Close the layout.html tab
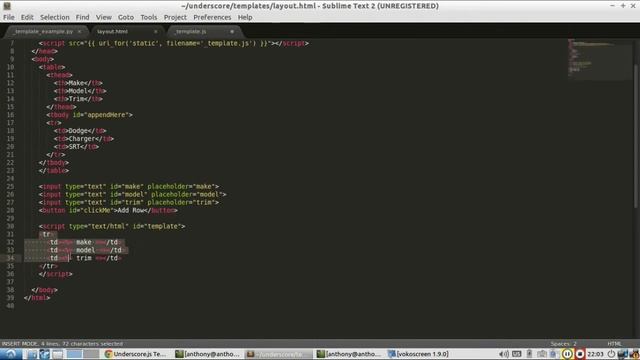640x360 pixels. (156, 31)
